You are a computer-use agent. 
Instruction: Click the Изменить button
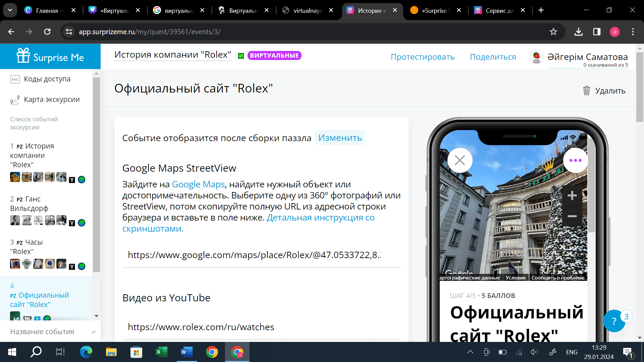340,138
